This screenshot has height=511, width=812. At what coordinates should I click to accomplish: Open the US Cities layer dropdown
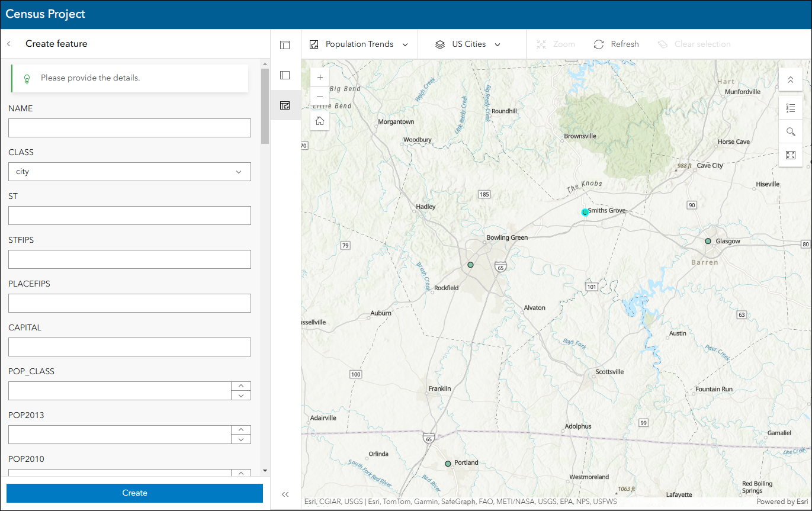(468, 44)
